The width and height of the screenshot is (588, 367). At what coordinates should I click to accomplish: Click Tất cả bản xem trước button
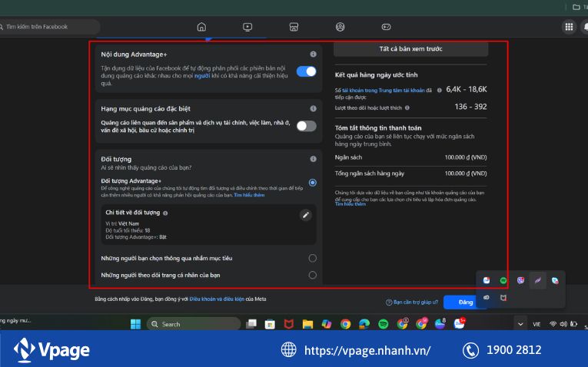[x=410, y=48]
